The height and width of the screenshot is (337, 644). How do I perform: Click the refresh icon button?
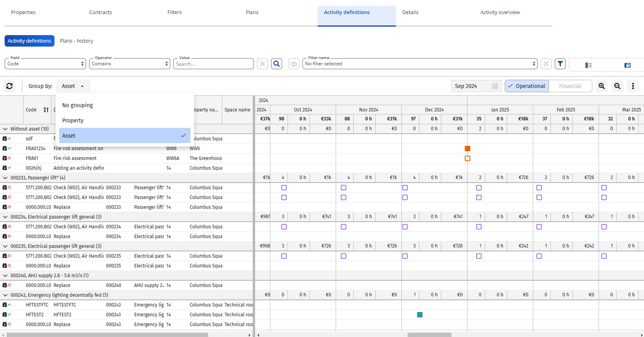click(x=9, y=86)
